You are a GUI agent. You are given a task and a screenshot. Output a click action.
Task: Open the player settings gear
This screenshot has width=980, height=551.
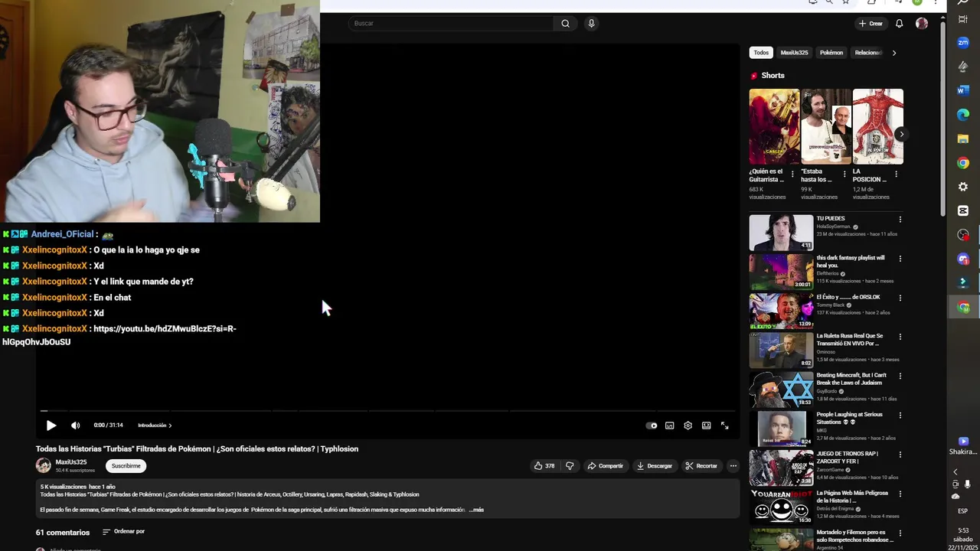click(x=688, y=425)
